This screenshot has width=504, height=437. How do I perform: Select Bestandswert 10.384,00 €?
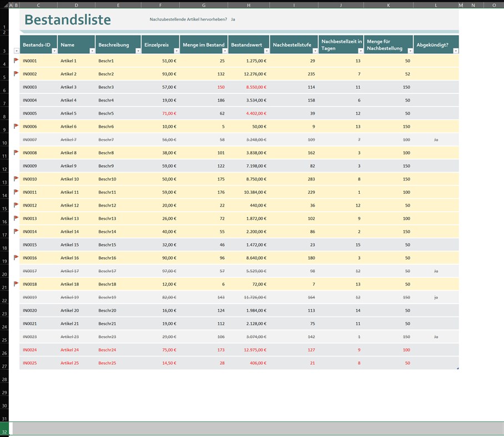(x=249, y=192)
